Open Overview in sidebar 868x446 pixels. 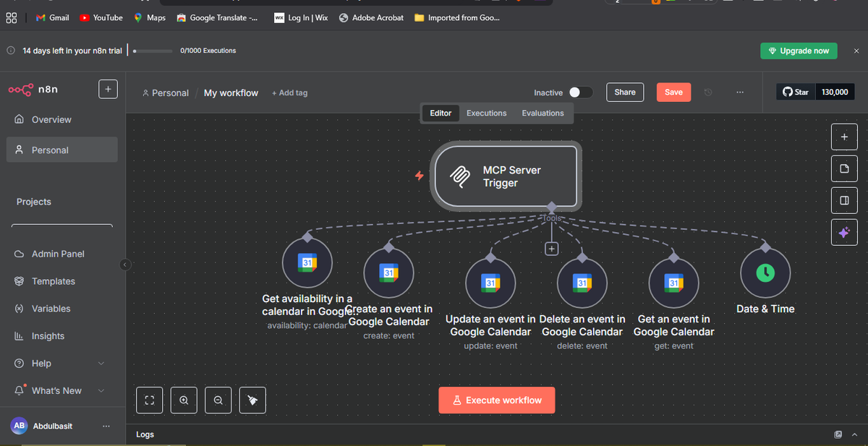[x=61, y=119]
